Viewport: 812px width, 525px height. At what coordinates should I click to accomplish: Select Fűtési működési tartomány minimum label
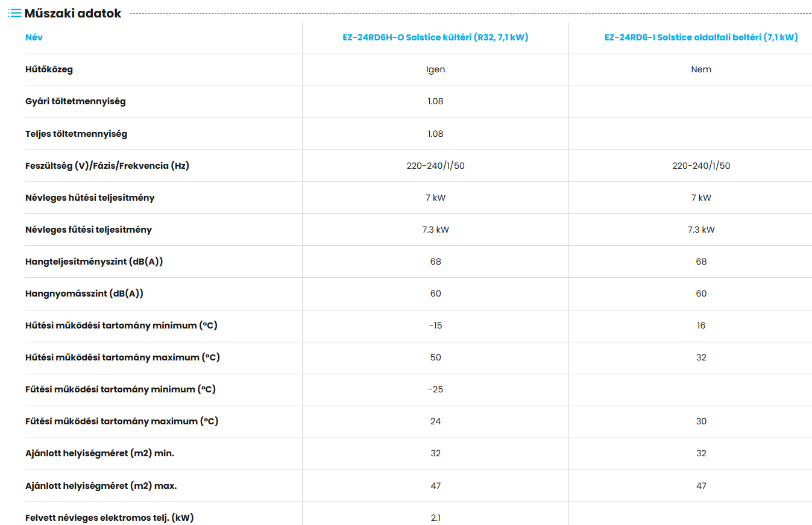coord(121,389)
